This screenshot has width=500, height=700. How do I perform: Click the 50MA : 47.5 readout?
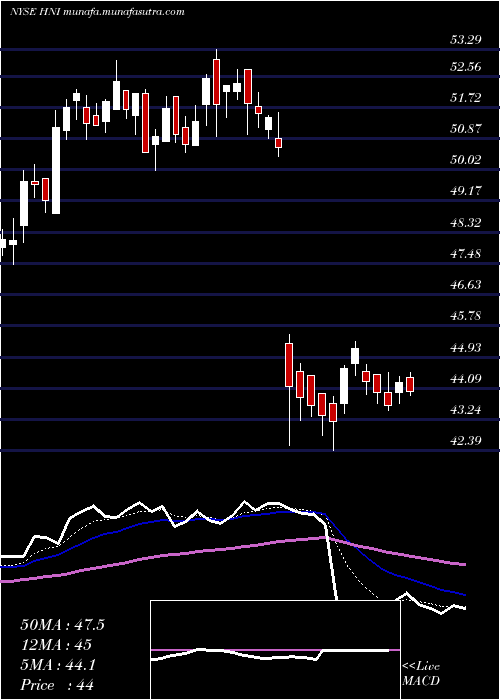click(62, 625)
